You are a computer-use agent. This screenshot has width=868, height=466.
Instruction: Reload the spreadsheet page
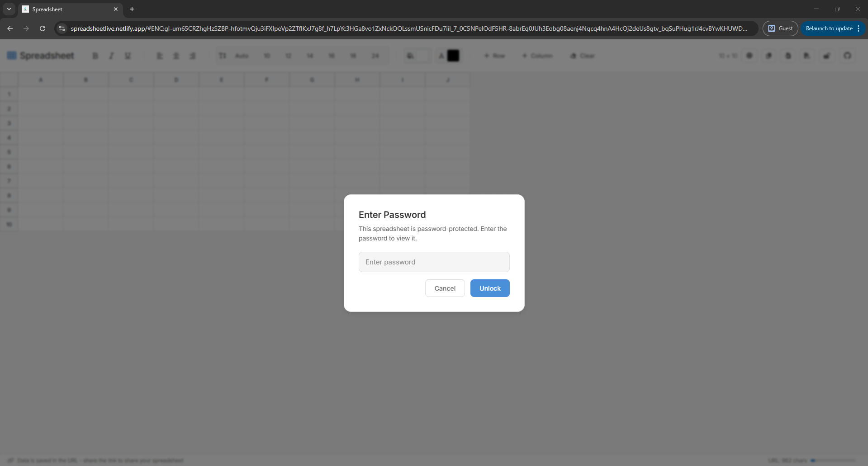[43, 28]
